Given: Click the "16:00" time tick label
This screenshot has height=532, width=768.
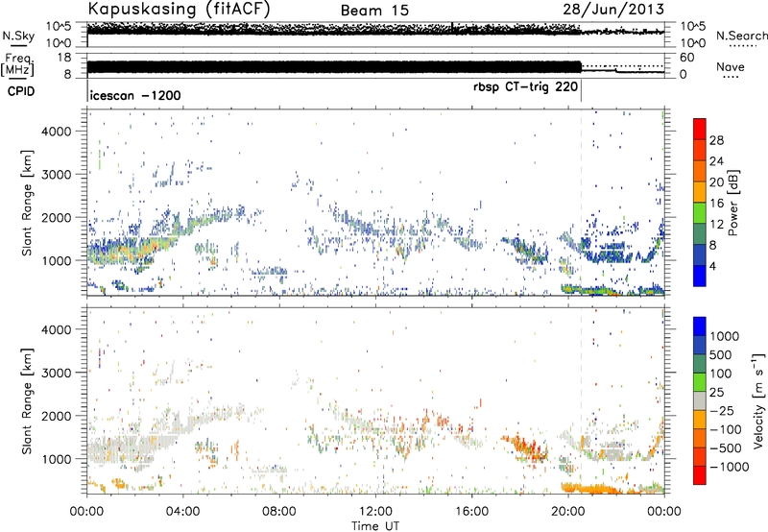Looking at the screenshot, I should [x=471, y=512].
